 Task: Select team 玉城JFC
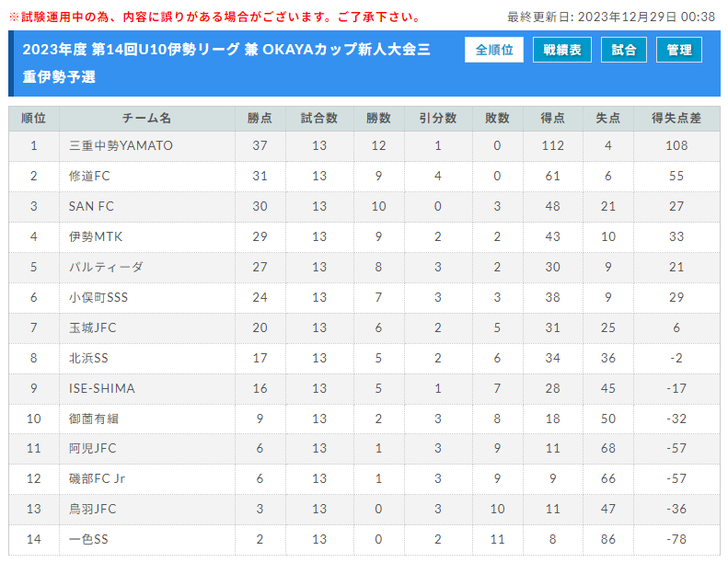click(x=92, y=328)
